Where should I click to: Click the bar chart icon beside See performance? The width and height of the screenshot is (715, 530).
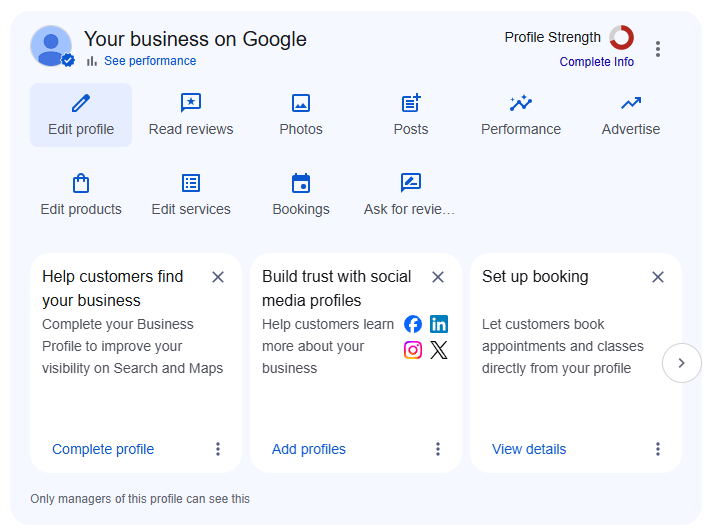pos(92,61)
